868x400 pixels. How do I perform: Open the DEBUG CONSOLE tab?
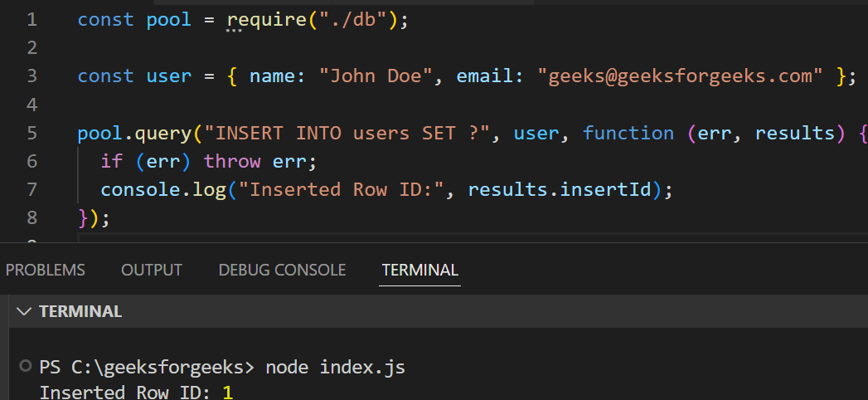click(282, 270)
